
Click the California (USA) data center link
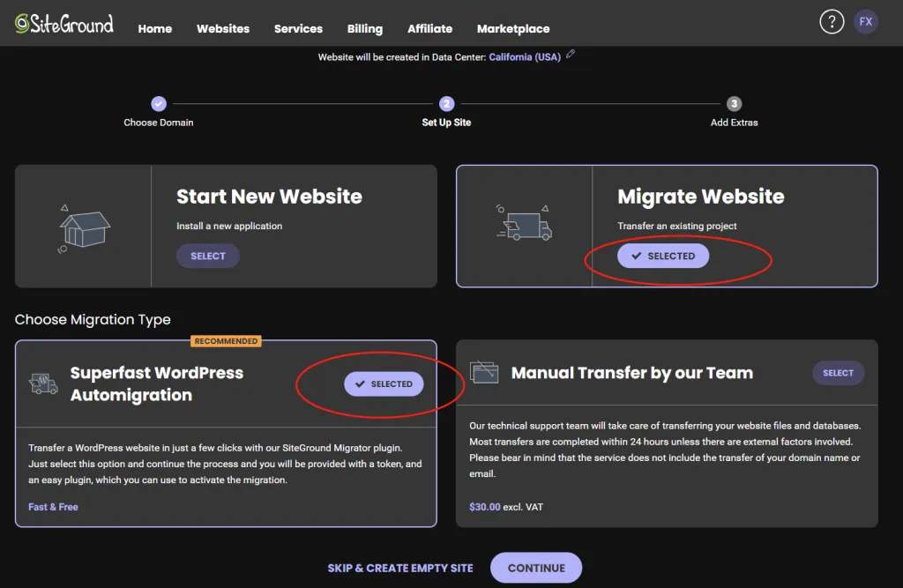point(525,57)
